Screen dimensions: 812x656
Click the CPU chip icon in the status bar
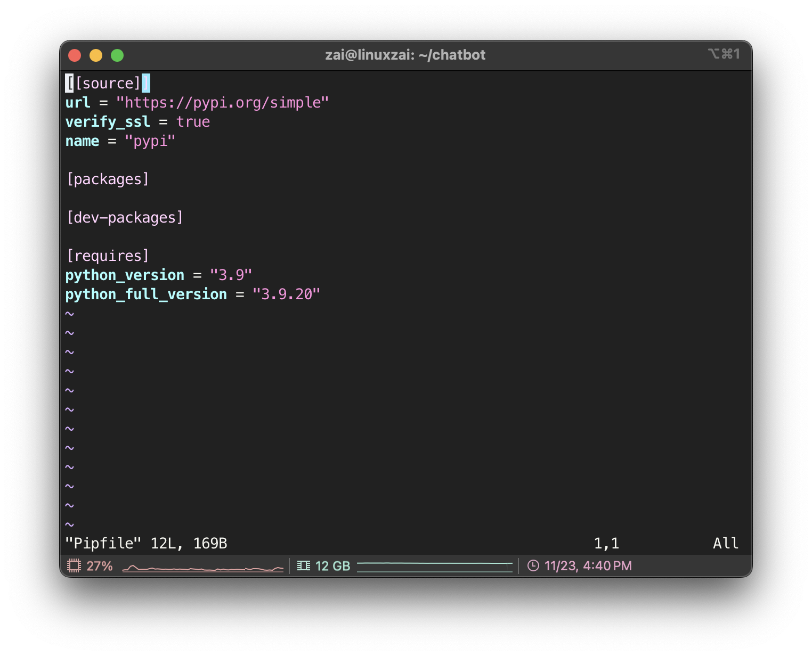[74, 565]
